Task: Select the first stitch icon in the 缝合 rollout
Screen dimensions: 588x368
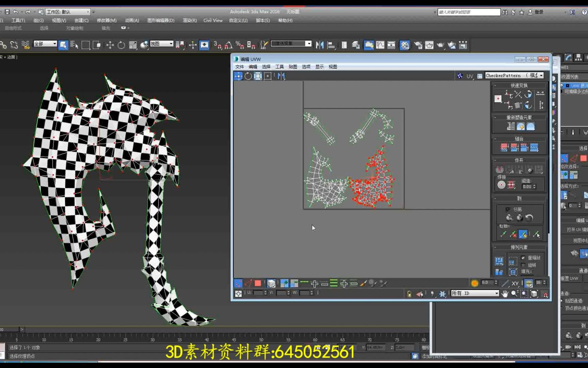Action: pyautogui.click(x=504, y=147)
